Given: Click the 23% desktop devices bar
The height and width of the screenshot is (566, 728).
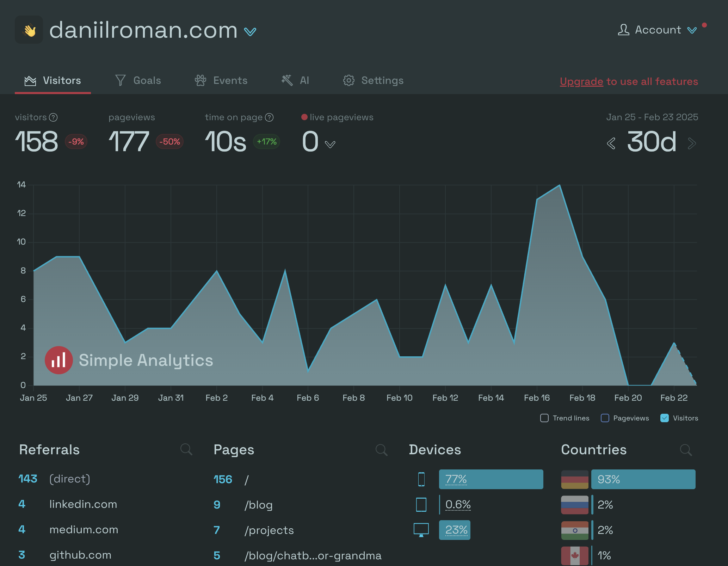Looking at the screenshot, I should coord(455,530).
